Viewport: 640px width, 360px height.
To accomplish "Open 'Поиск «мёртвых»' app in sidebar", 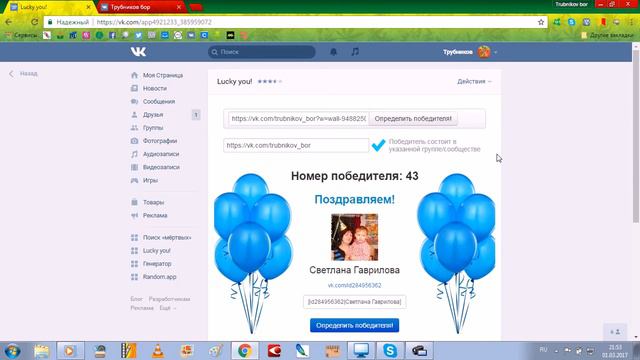I will tap(167, 237).
